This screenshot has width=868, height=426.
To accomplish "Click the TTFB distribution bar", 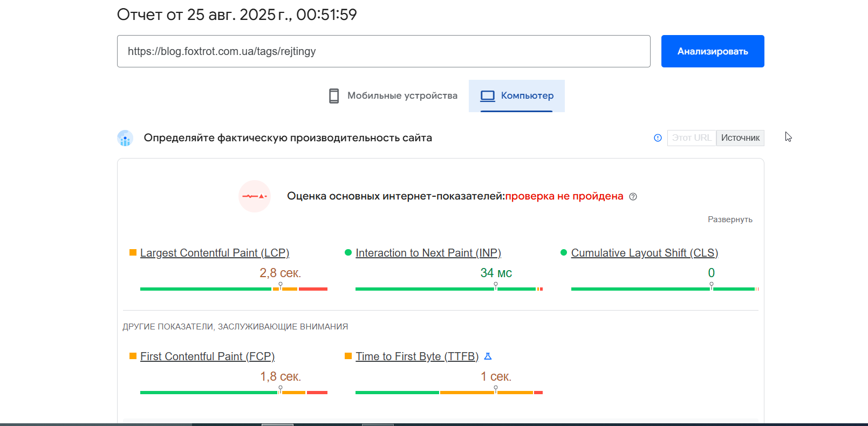I will [x=449, y=393].
